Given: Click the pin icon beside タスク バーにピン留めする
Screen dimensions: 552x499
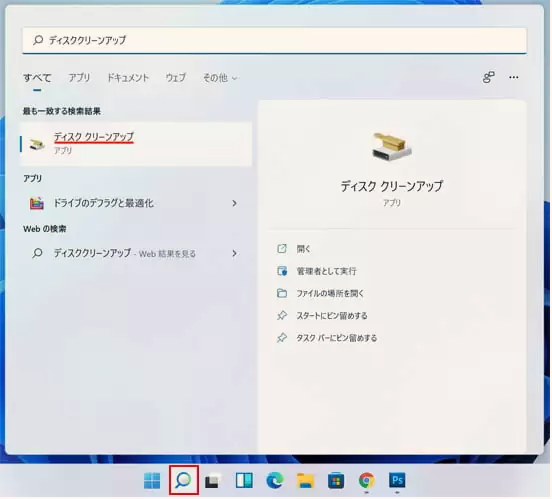Looking at the screenshot, I should [282, 338].
